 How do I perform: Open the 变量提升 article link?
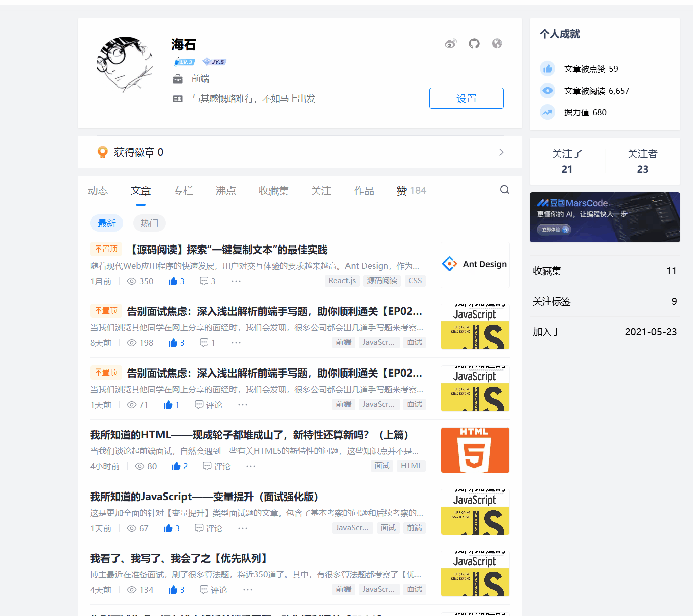204,497
